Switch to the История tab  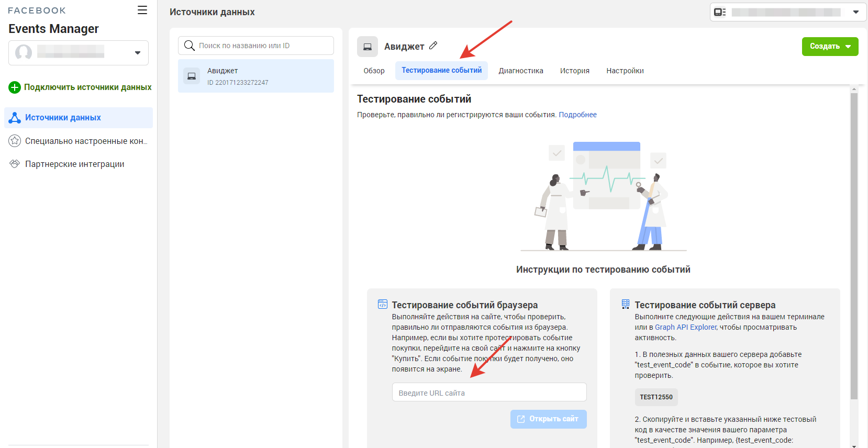[x=575, y=71]
